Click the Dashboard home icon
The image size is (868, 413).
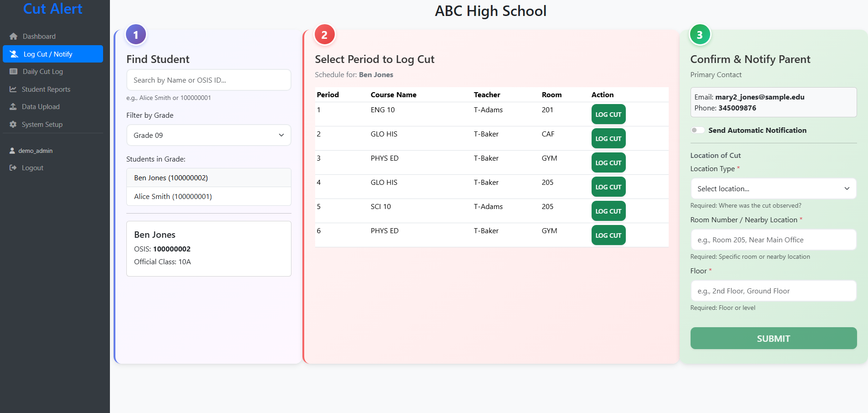click(x=13, y=37)
